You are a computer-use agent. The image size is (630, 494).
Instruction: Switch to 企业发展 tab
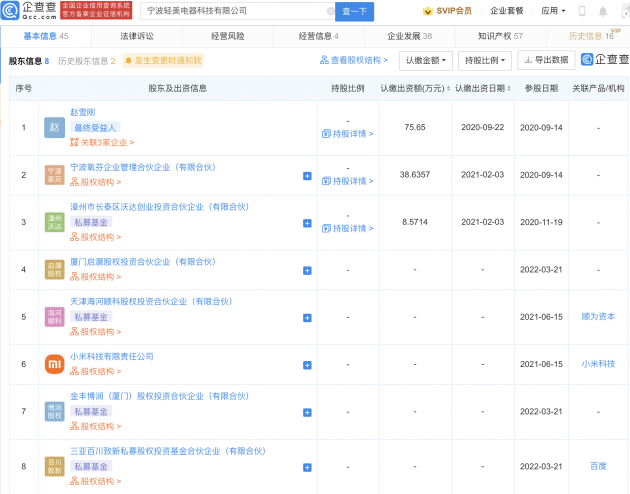(409, 36)
